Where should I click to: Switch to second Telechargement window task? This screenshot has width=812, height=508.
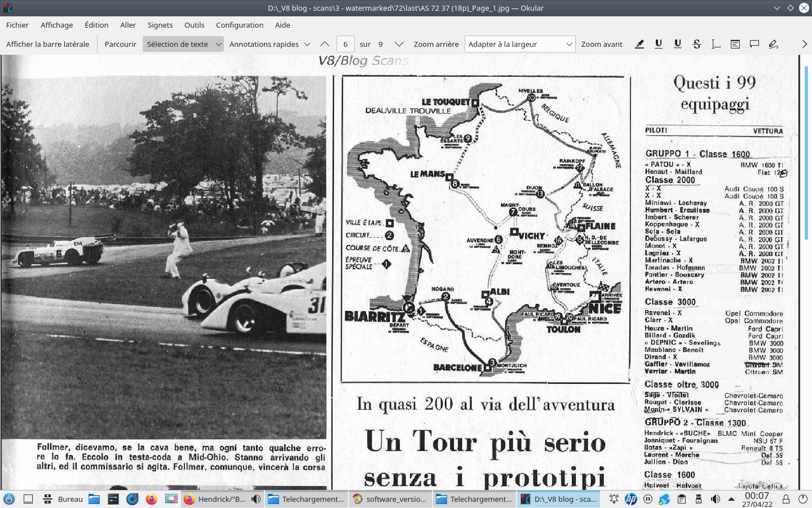click(474, 499)
